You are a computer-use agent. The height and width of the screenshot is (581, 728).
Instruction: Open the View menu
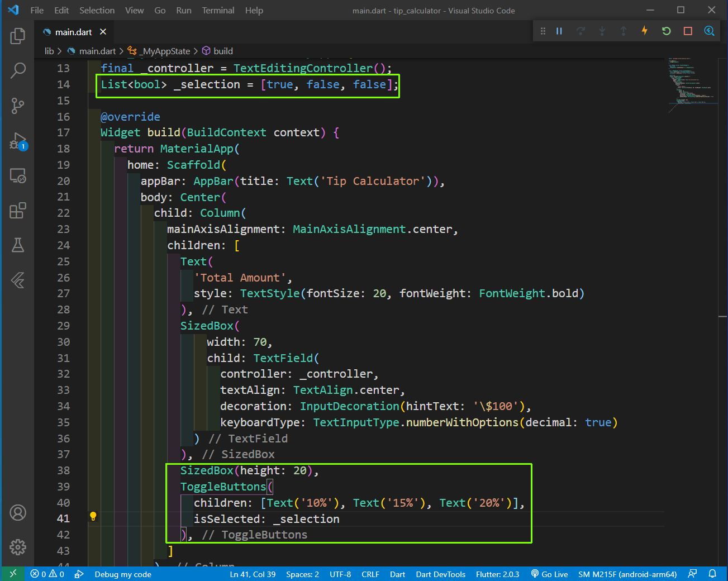pyautogui.click(x=134, y=10)
